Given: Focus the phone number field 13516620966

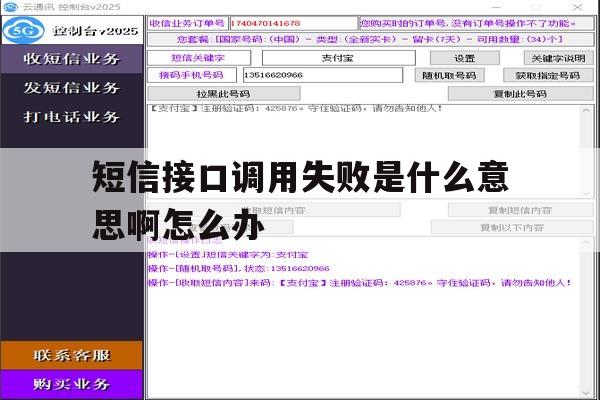Looking at the screenshot, I should pos(323,75).
